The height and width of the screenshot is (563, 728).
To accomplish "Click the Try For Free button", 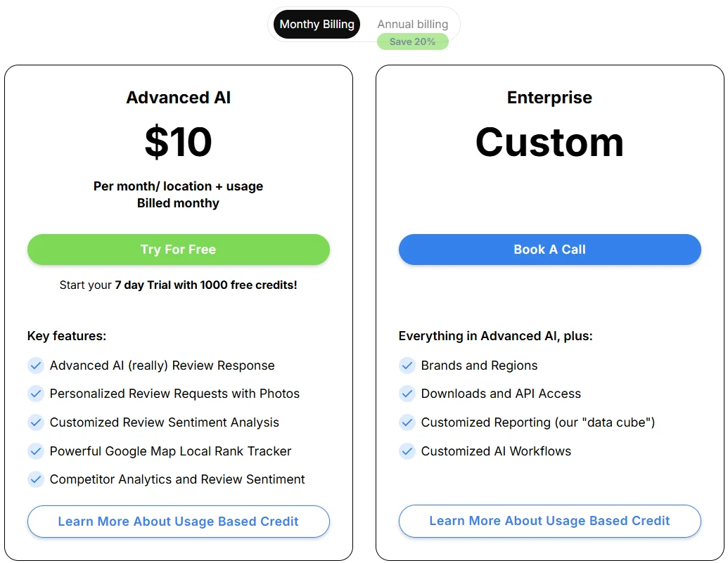I will (x=178, y=250).
